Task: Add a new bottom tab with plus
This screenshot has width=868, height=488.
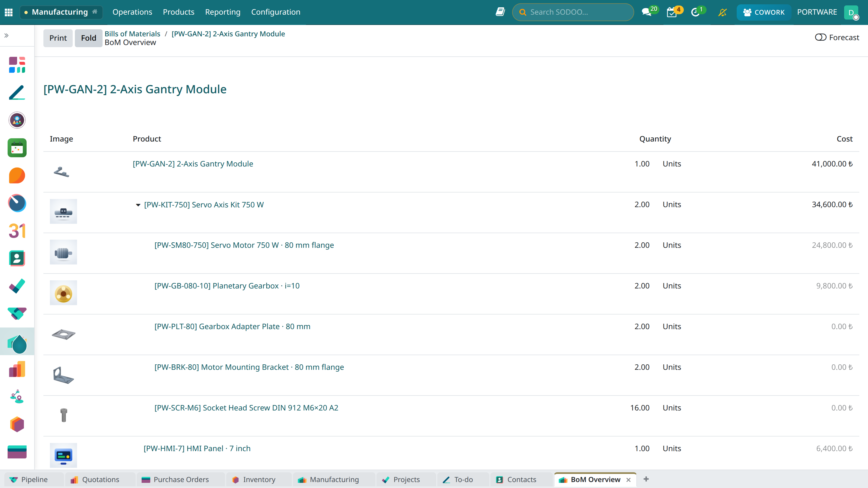Action: tap(646, 479)
